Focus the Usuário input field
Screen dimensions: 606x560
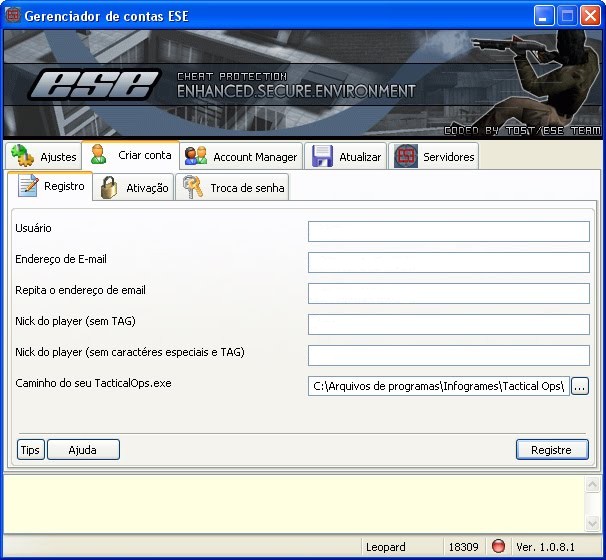[448, 232]
